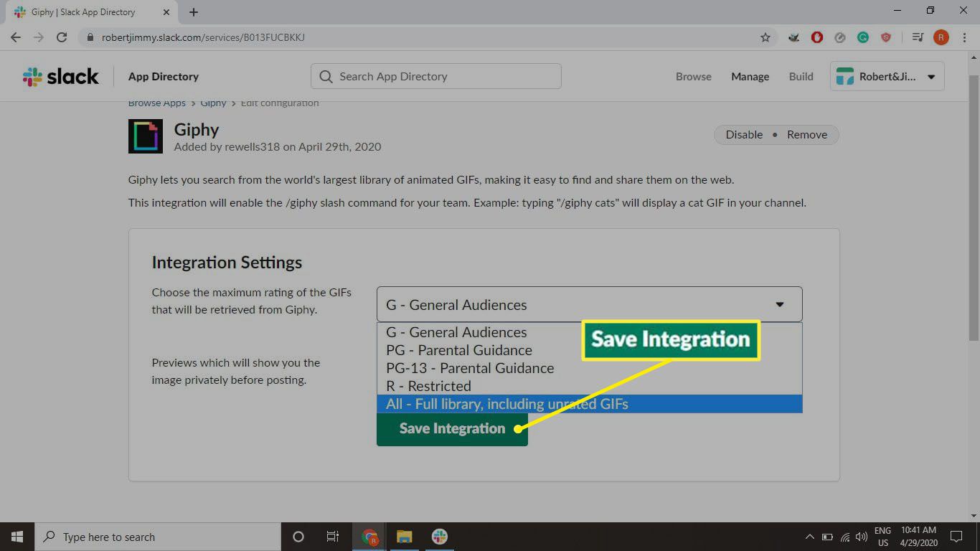The height and width of the screenshot is (551, 980).
Task: Select PG - Parental Guidance option
Action: 589,350
